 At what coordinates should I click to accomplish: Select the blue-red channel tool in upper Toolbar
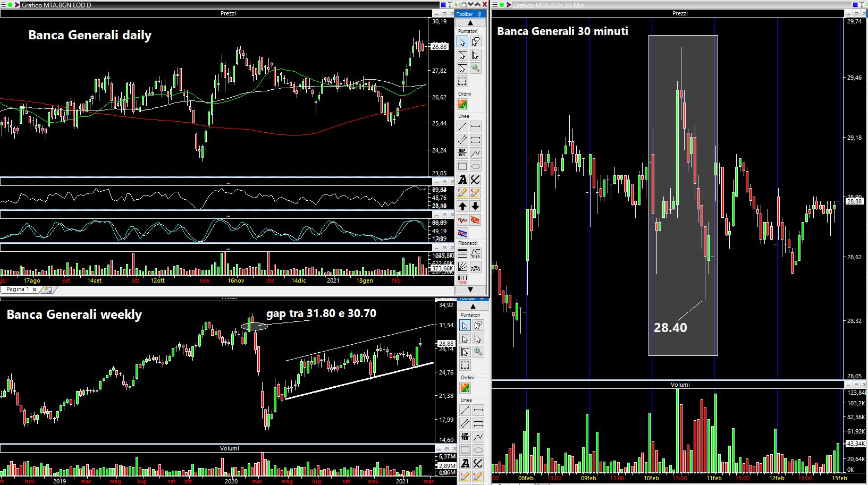pyautogui.click(x=462, y=233)
